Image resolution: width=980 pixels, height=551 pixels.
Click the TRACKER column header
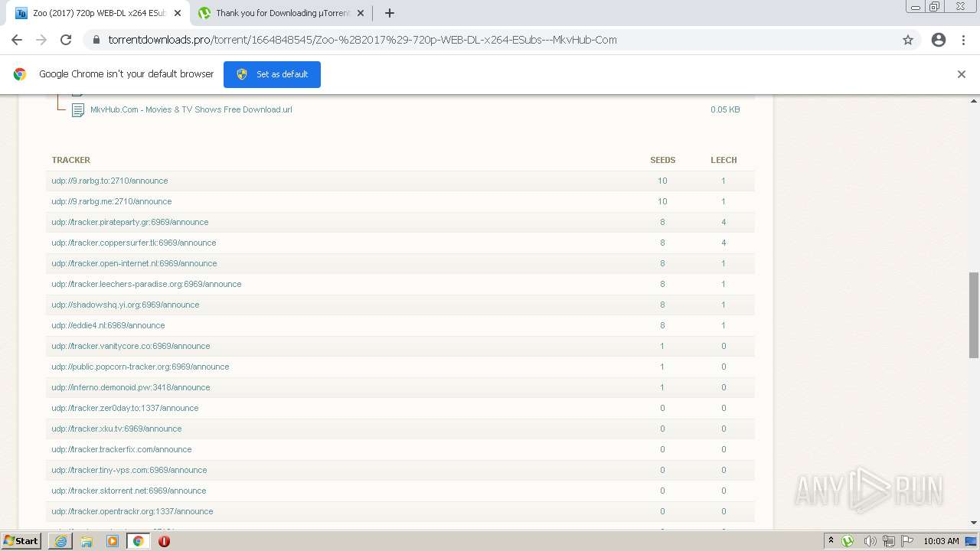point(71,160)
